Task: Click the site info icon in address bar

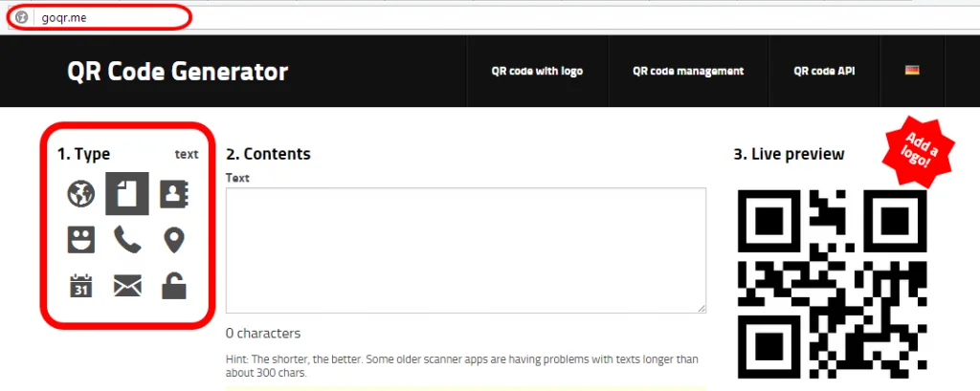Action: coord(22,17)
